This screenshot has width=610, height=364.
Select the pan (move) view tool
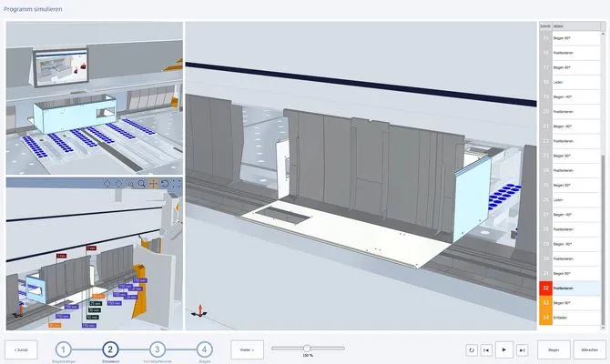click(153, 184)
